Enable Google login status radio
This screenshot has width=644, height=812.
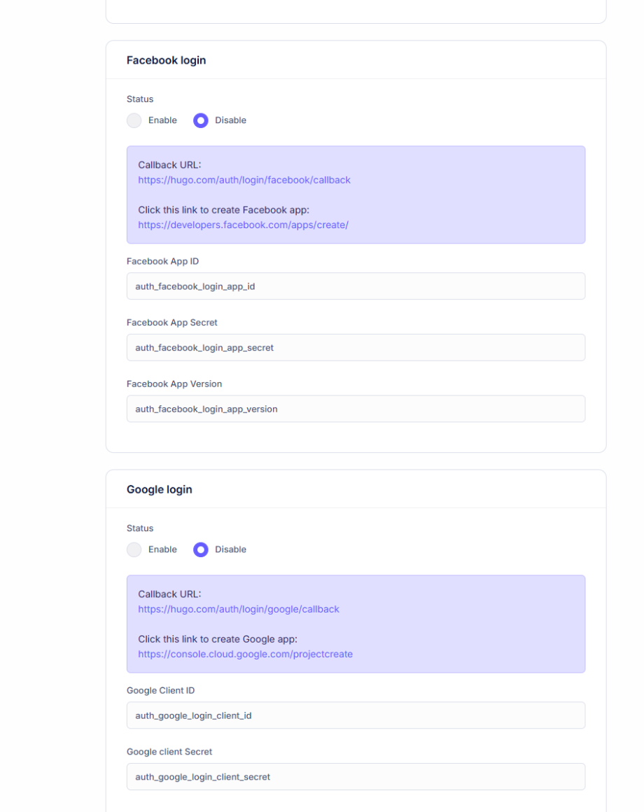click(x=134, y=549)
